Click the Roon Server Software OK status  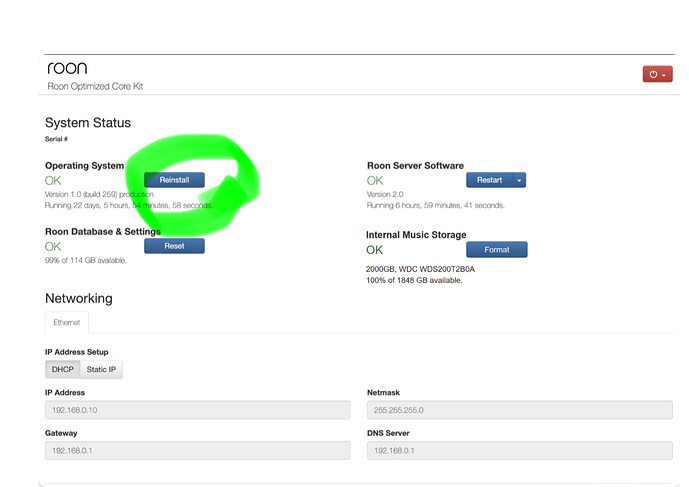(375, 181)
